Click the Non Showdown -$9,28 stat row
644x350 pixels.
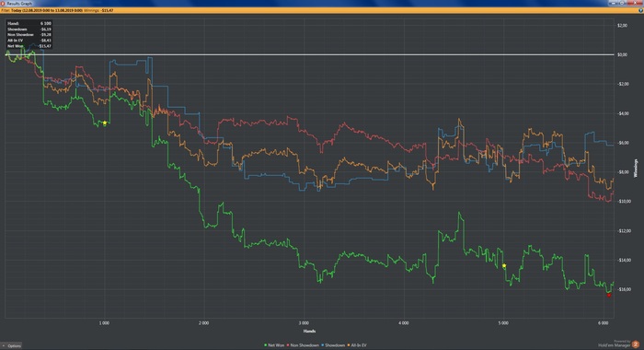29,35
